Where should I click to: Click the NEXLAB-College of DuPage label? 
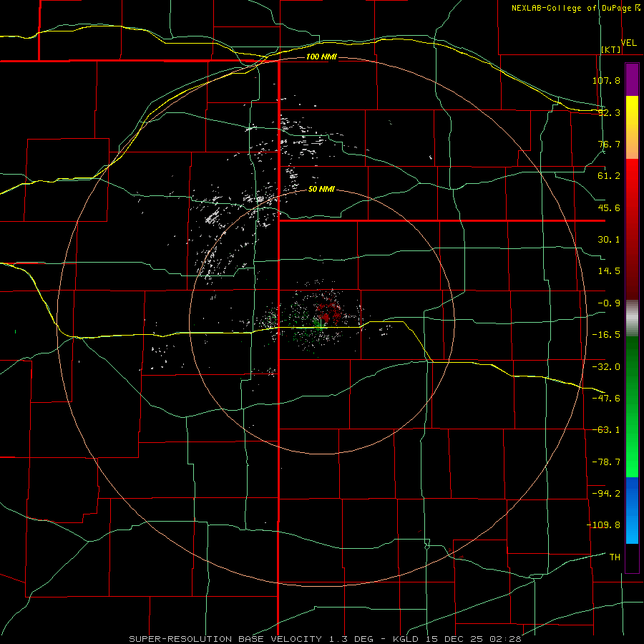coord(572,8)
